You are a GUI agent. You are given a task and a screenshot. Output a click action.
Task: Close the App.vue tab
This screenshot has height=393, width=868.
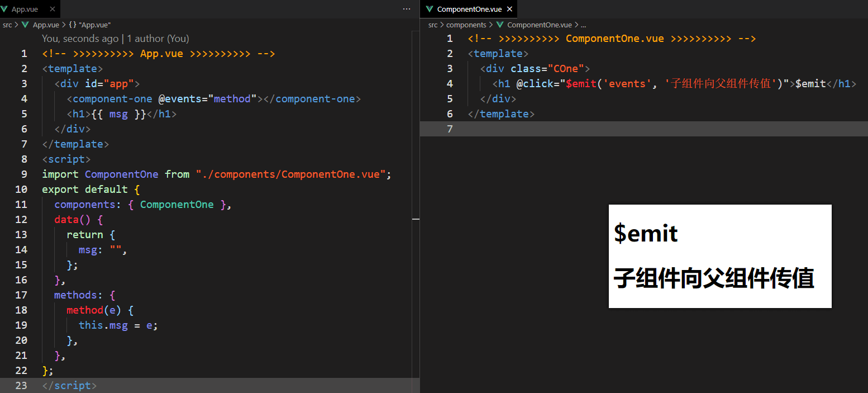pyautogui.click(x=53, y=9)
